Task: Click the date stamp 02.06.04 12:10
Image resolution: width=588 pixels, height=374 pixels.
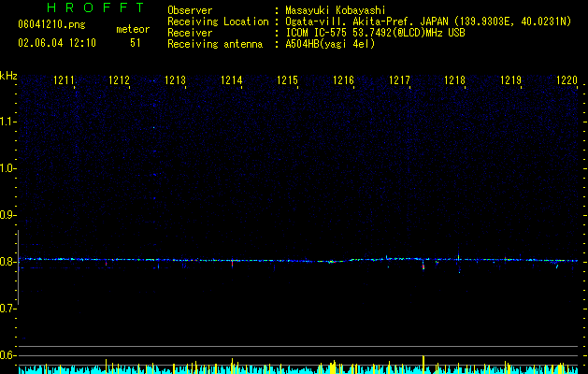Action: pyautogui.click(x=57, y=43)
